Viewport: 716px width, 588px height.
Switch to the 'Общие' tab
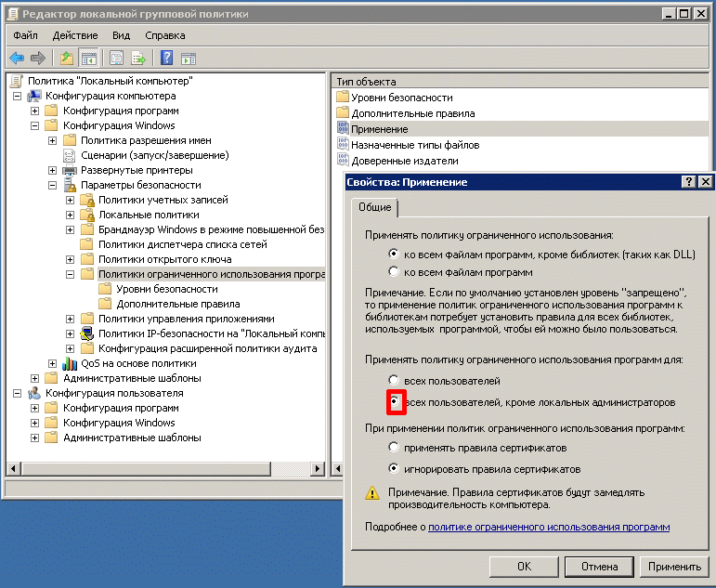[374, 207]
